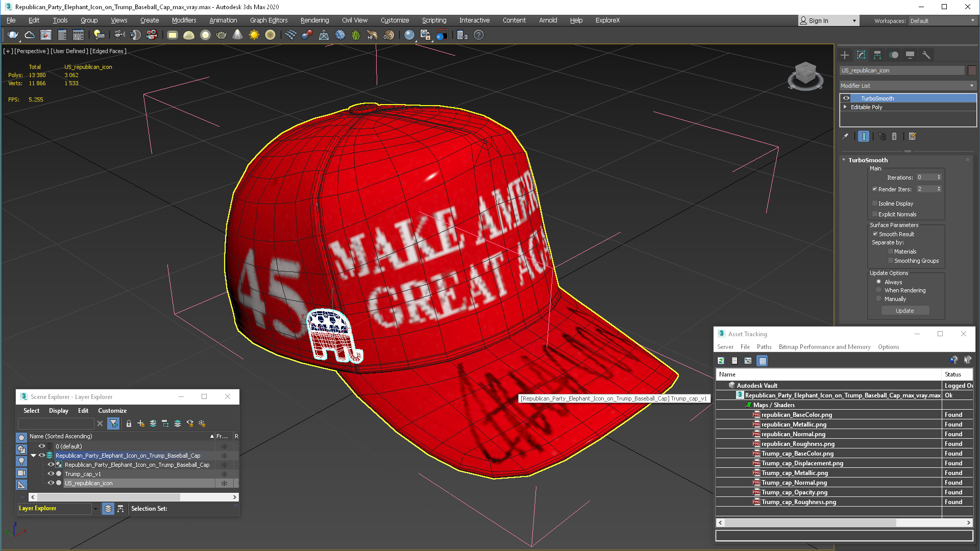Screen dimensions: 980x551
Task: Enable Separate by Materials checkbox
Action: click(891, 251)
